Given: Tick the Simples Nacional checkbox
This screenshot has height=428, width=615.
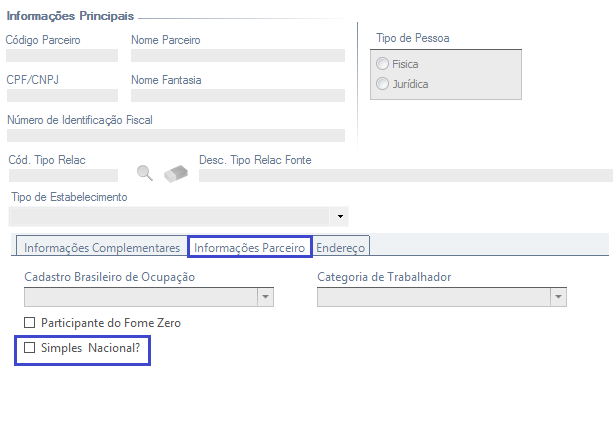Looking at the screenshot, I should 30,348.
